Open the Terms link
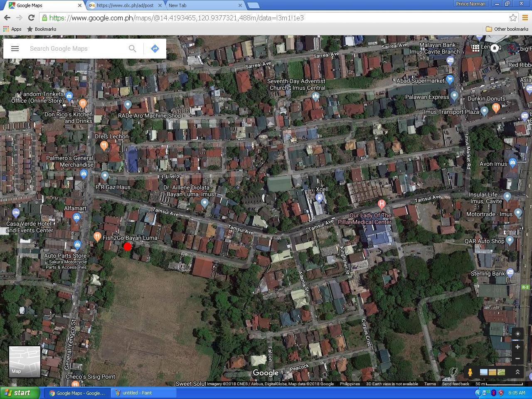532x399 pixels. point(430,384)
